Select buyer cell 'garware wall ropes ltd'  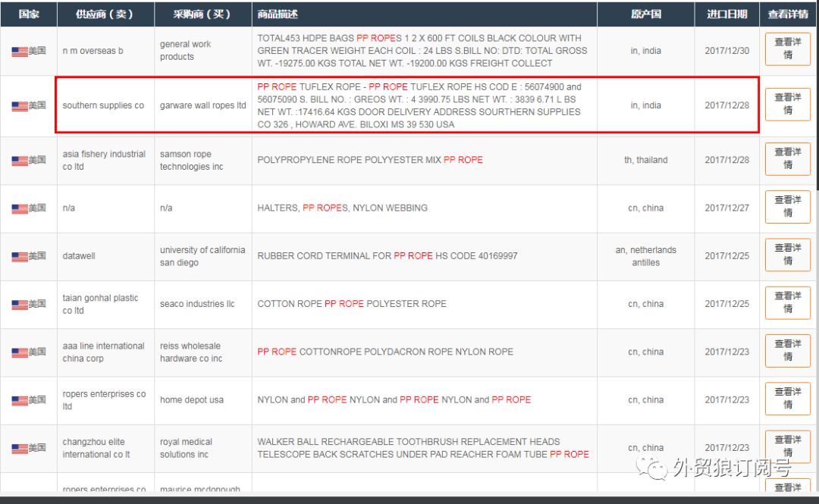[202, 105]
